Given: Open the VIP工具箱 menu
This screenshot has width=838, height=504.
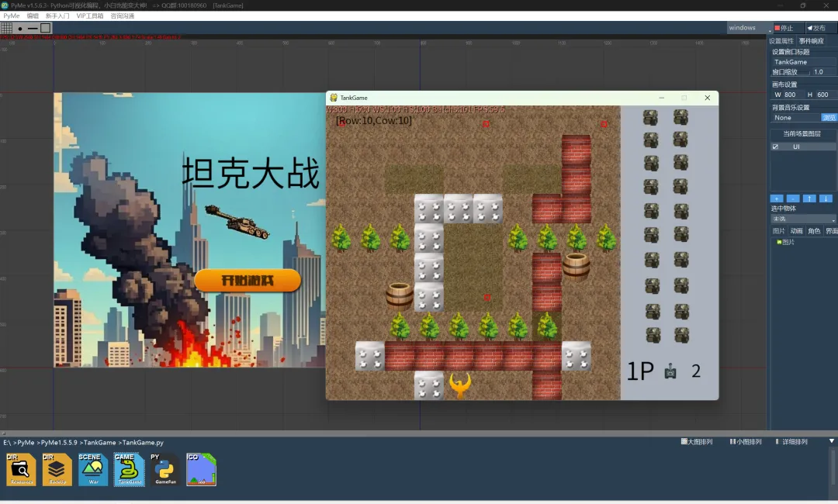Looking at the screenshot, I should (90, 16).
